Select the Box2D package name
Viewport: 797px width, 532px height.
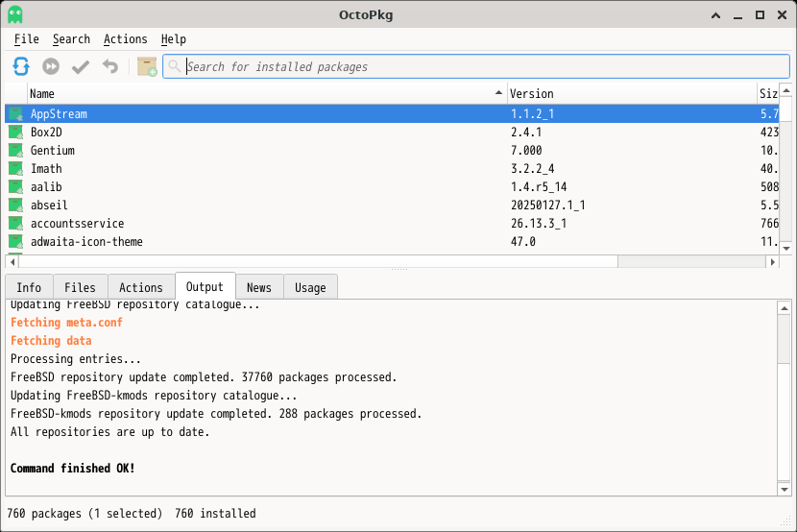(x=46, y=133)
